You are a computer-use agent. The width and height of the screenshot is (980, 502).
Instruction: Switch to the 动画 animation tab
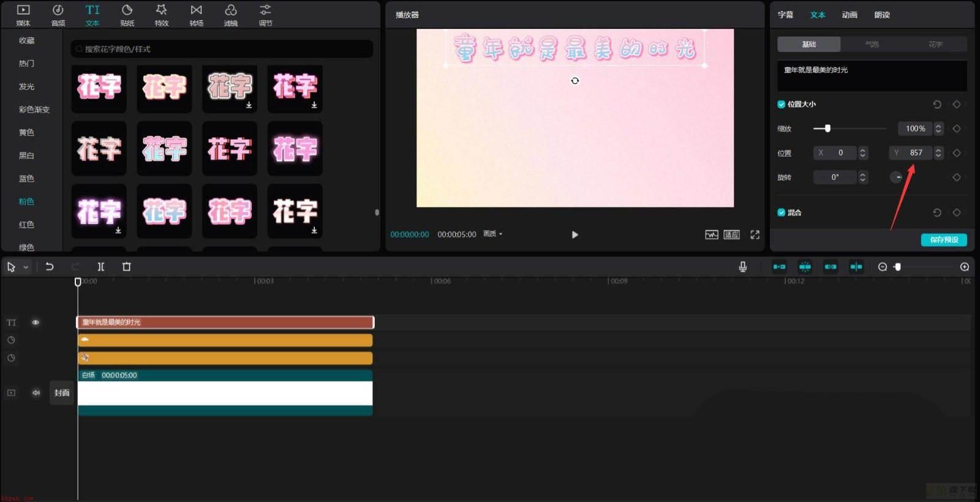pyautogui.click(x=850, y=15)
